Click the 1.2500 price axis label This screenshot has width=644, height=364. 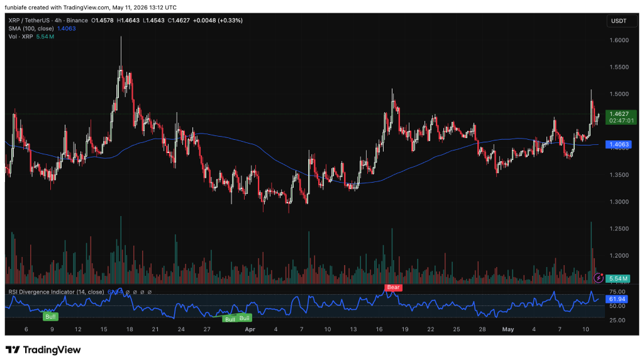pos(619,229)
